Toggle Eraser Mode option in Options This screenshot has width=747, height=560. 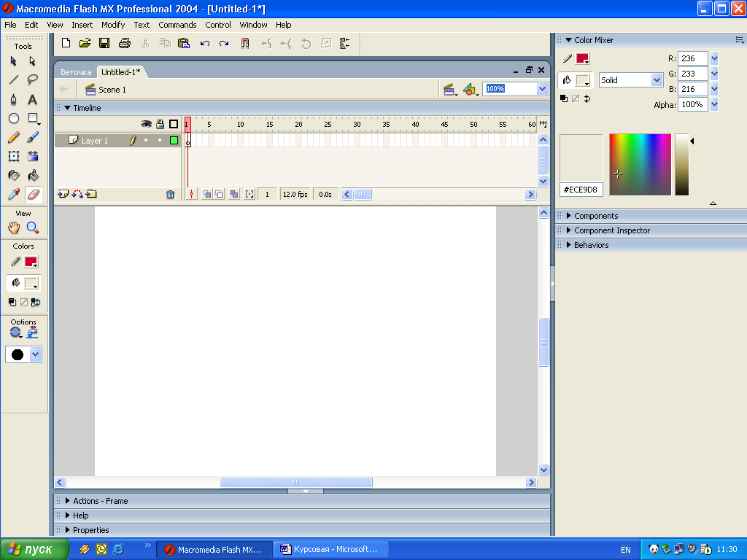pyautogui.click(x=16, y=332)
